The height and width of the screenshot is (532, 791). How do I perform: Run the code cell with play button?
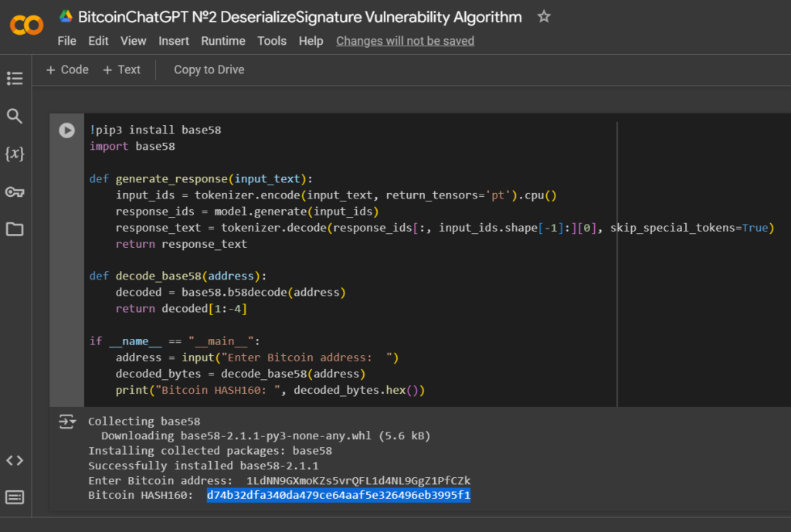pos(66,130)
